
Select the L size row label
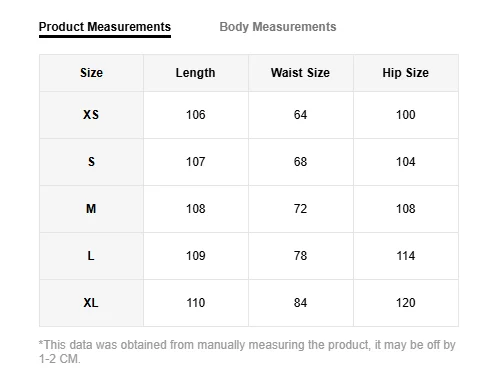click(x=91, y=256)
